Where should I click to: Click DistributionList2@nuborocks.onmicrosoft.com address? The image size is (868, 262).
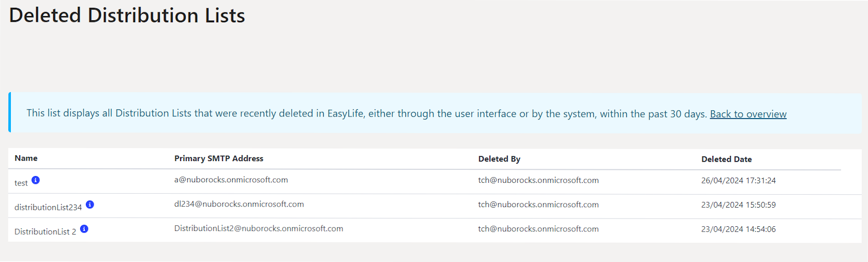(259, 228)
